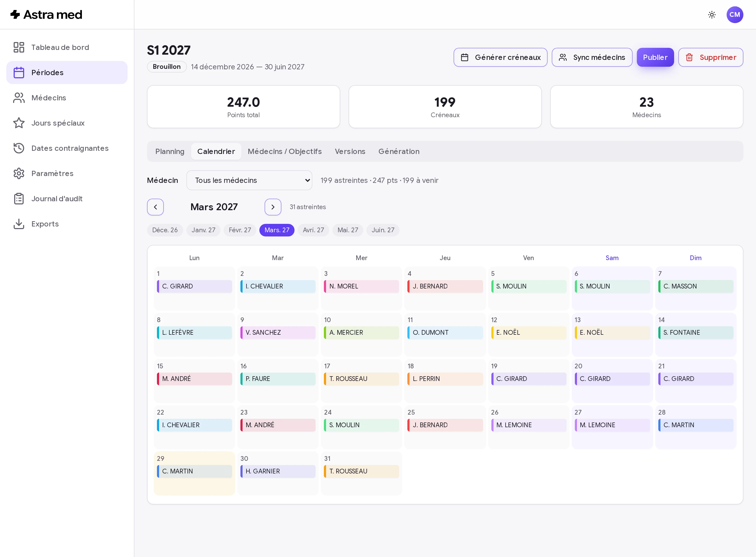
Task: Click the Astra med logo
Action: 46,14
